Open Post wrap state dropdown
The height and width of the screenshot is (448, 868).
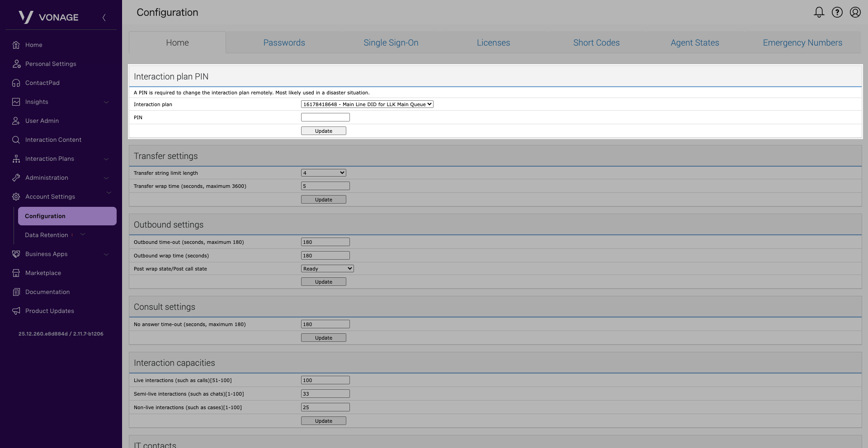click(x=327, y=269)
